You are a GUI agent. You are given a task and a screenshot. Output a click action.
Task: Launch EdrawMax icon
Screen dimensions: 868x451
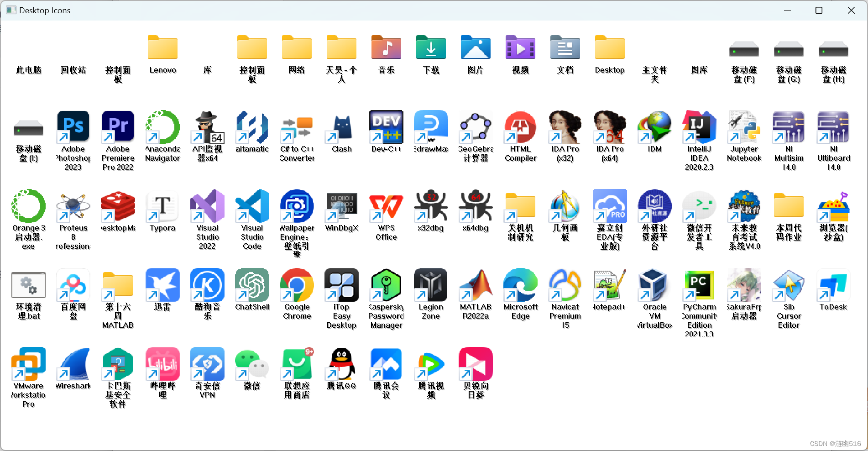[x=431, y=127]
